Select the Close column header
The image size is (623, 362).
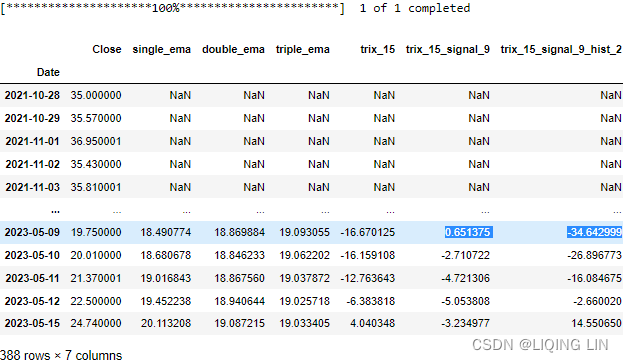point(106,49)
